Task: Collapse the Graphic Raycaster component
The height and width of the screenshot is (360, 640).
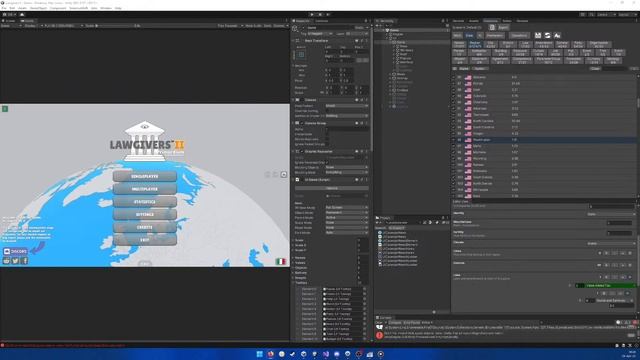Action: pos(293,151)
